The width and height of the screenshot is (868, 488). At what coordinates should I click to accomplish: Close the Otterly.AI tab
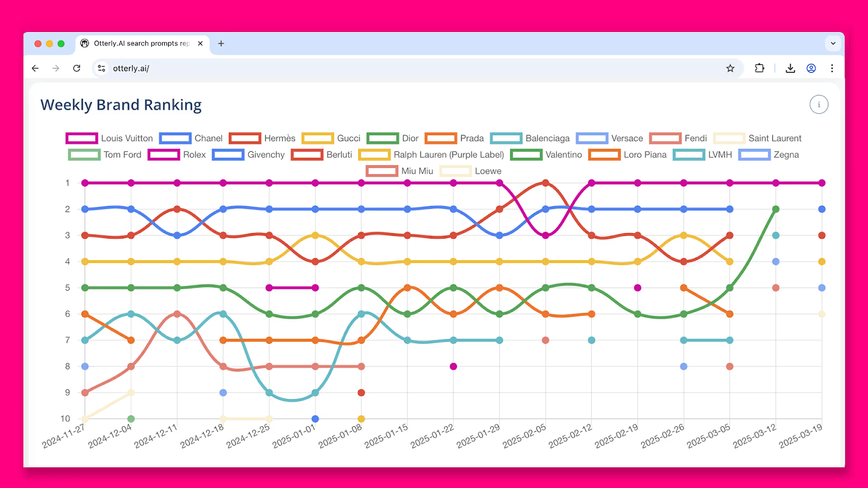[200, 43]
